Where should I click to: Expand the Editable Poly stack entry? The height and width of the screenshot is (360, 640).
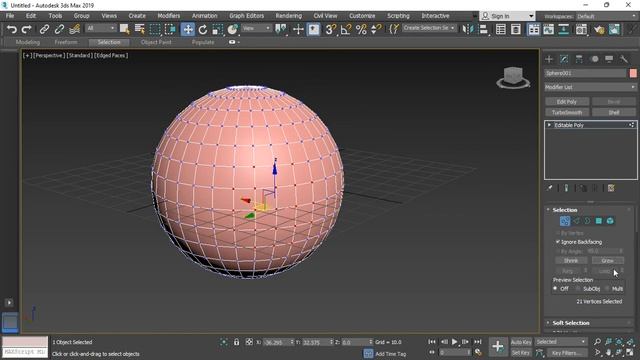pos(549,125)
